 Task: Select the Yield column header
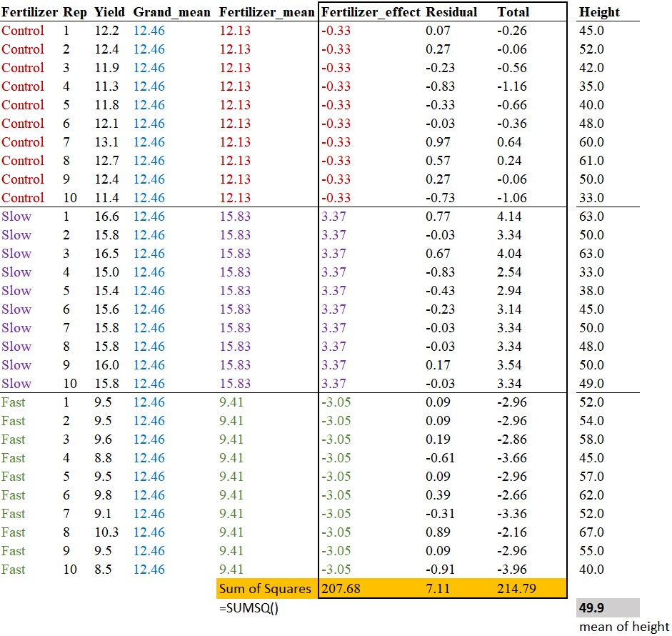click(109, 12)
